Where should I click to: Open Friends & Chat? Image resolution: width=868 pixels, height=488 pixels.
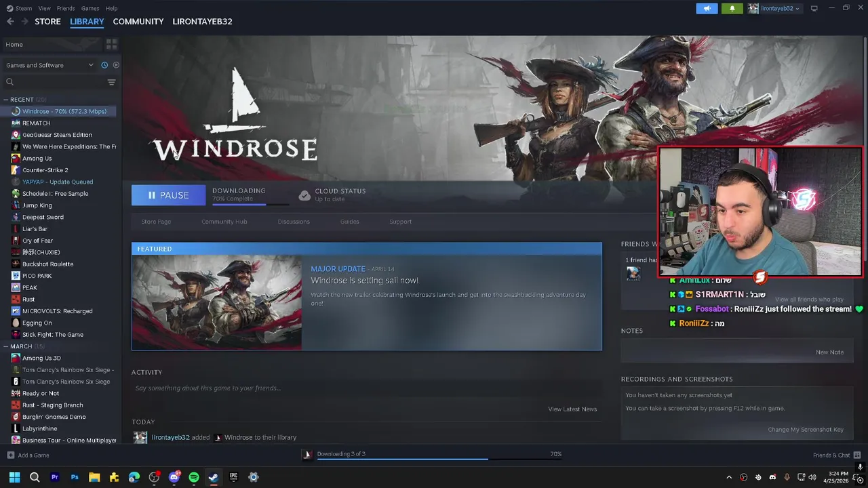(x=837, y=455)
